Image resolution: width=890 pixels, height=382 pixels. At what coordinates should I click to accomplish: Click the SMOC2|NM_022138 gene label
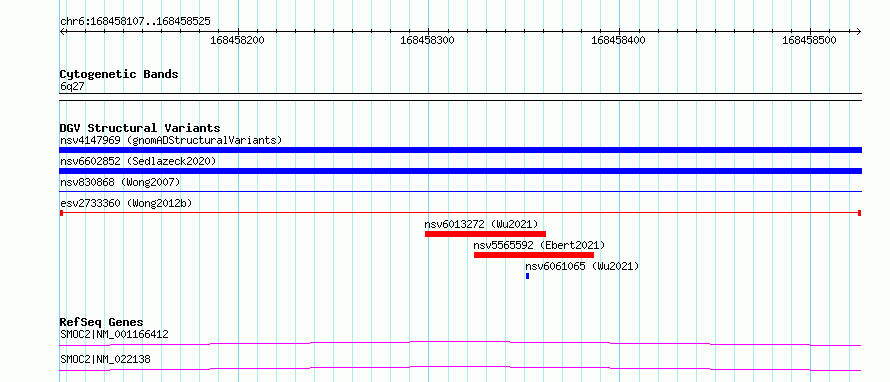105,359
